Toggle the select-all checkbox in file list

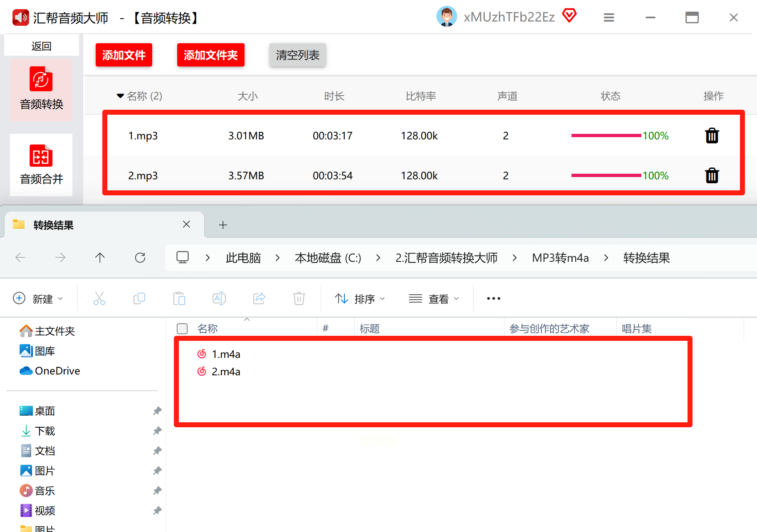coord(182,329)
